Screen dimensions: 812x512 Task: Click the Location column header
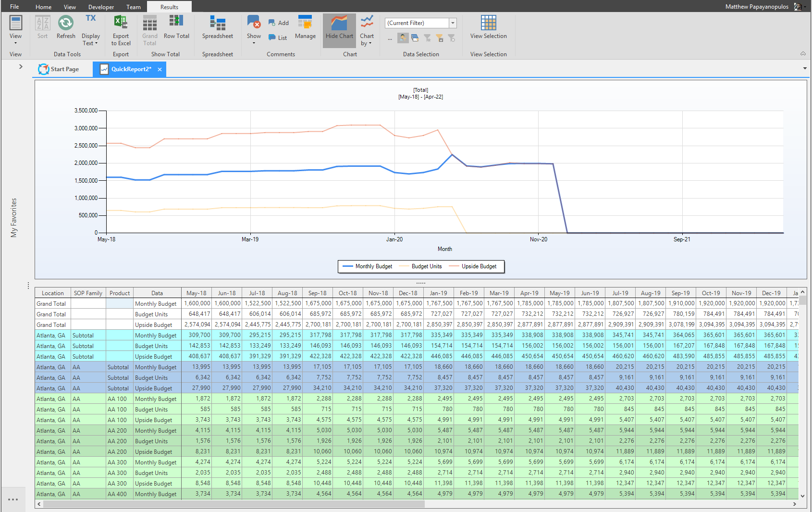coord(53,293)
